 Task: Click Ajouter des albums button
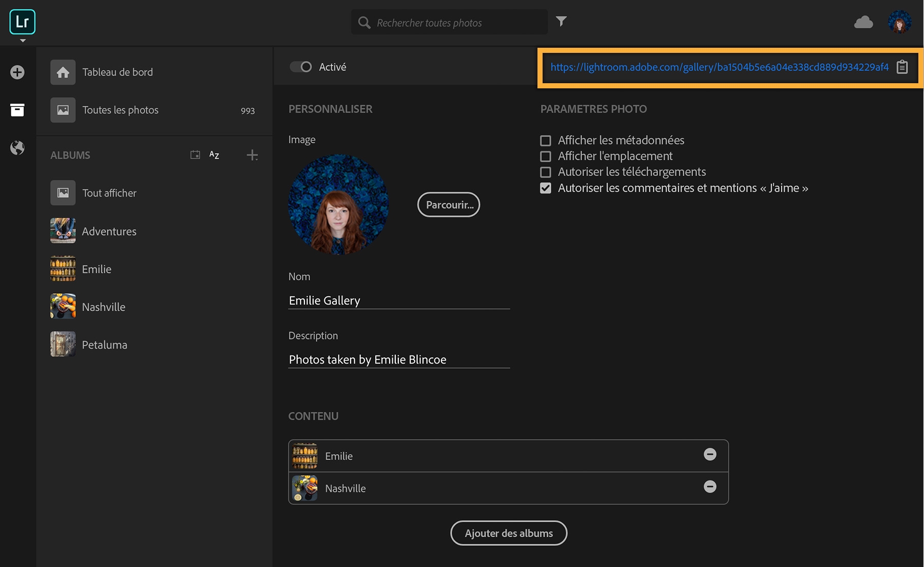point(509,533)
